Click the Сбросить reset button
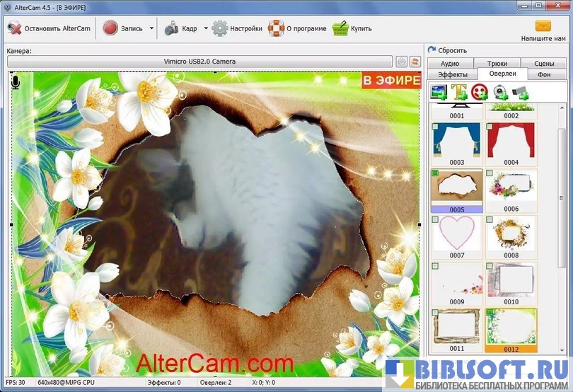 [447, 50]
